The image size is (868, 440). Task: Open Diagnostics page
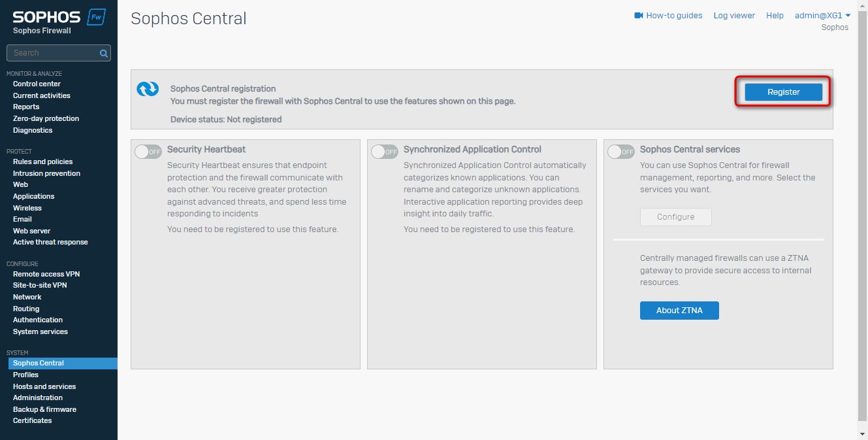33,130
